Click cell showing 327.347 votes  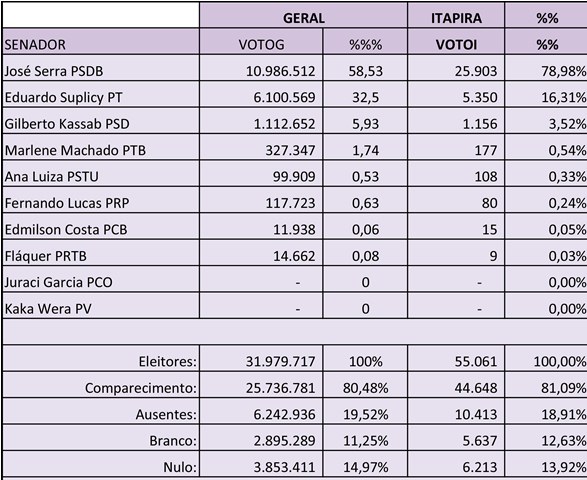coord(261,147)
